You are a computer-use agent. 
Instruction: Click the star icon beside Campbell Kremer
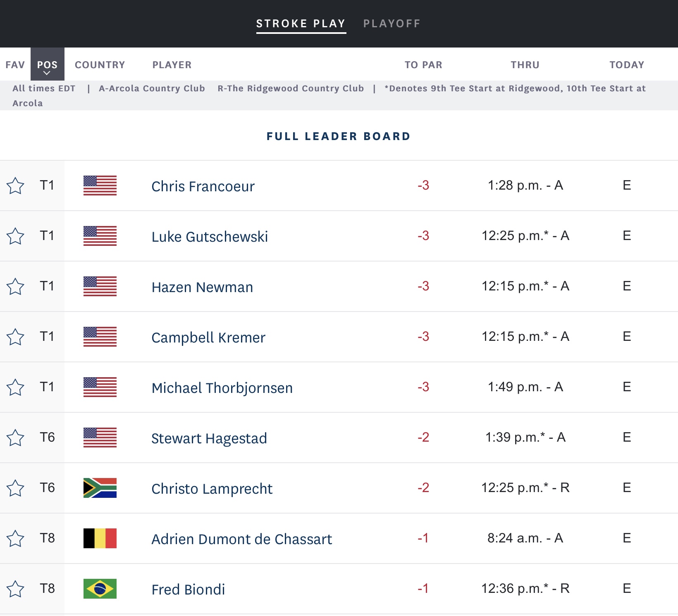(15, 337)
